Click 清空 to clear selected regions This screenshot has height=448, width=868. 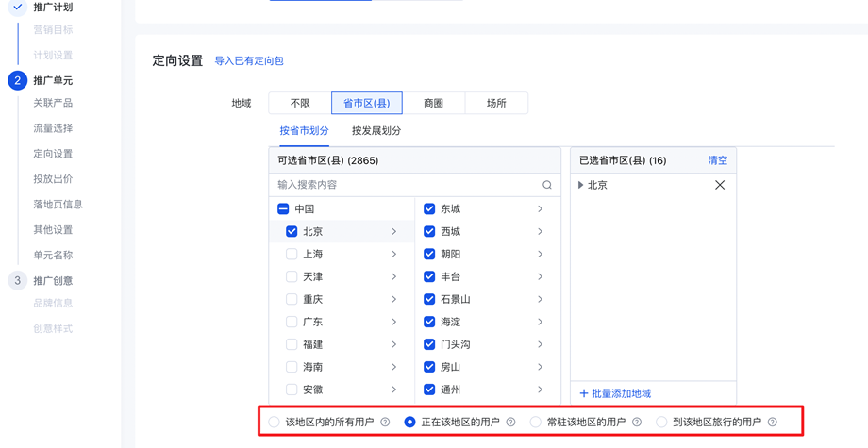[718, 160]
